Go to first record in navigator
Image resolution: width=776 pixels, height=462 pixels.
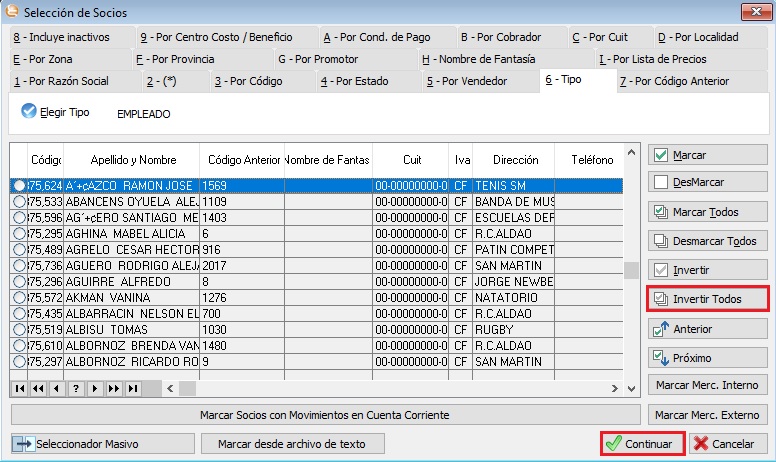click(x=20, y=388)
